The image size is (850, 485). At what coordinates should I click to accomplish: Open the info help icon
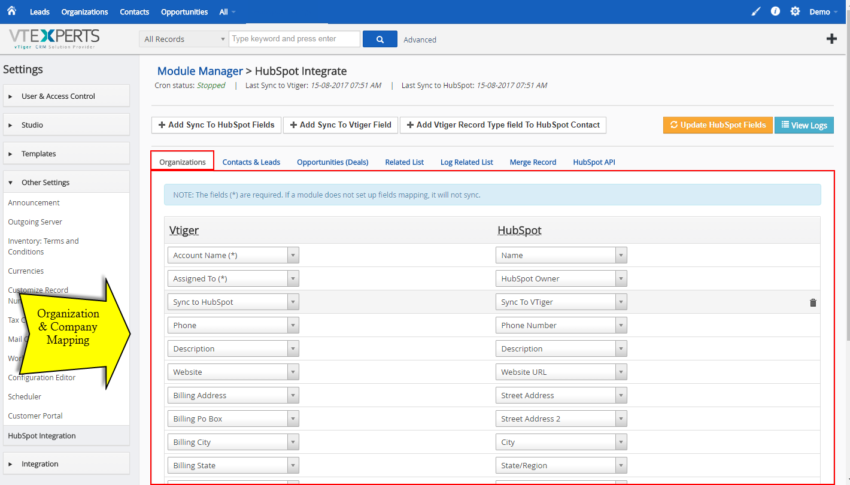pos(775,11)
